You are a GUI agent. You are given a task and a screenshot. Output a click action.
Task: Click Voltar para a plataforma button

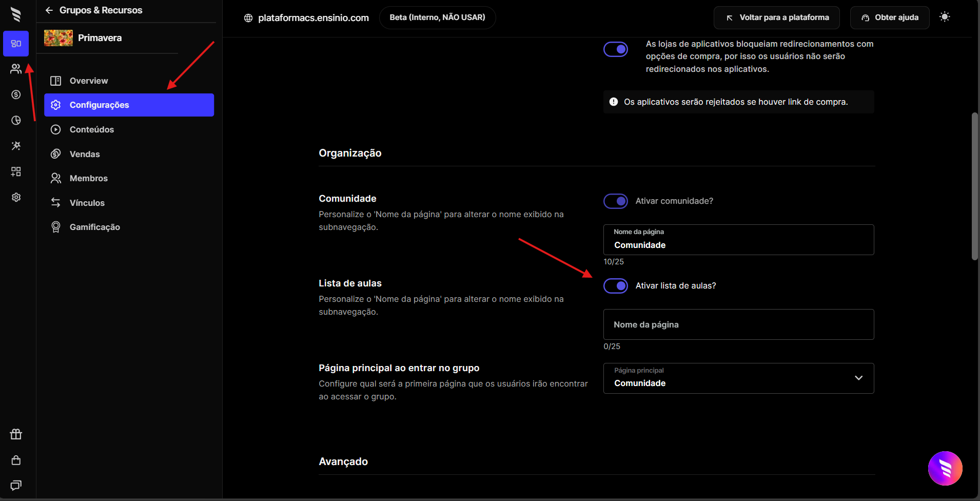[x=777, y=17]
